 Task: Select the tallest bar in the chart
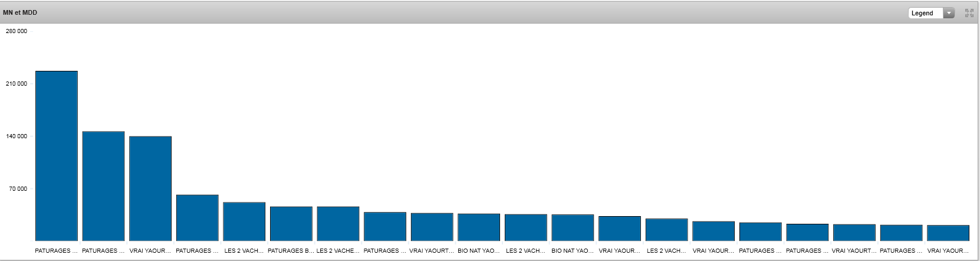[x=57, y=156]
